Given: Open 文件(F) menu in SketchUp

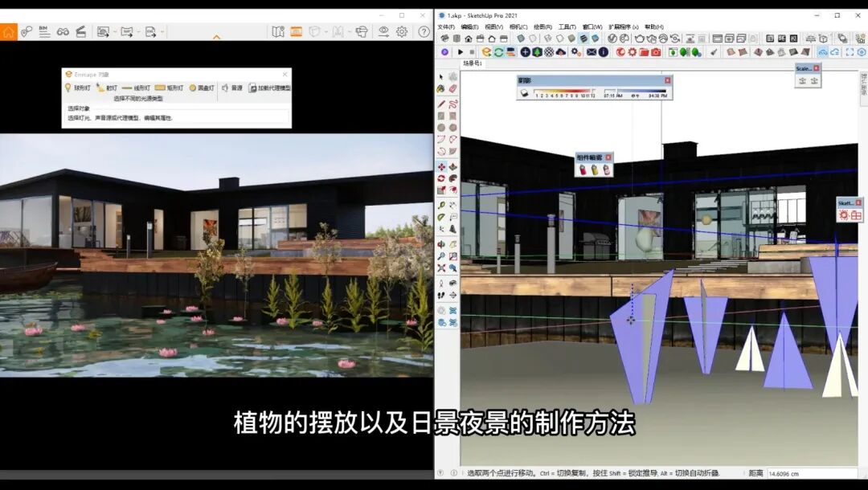Looking at the screenshot, I should pos(446,27).
